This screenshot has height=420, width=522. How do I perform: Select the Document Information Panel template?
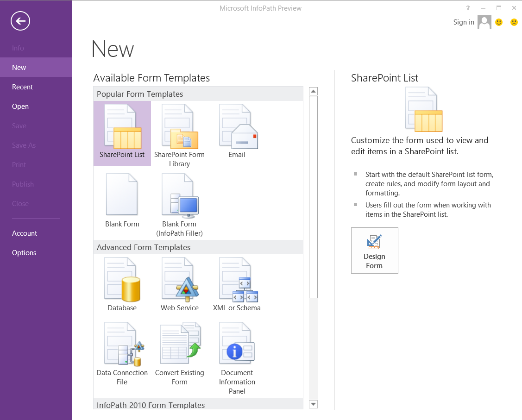coord(237,358)
